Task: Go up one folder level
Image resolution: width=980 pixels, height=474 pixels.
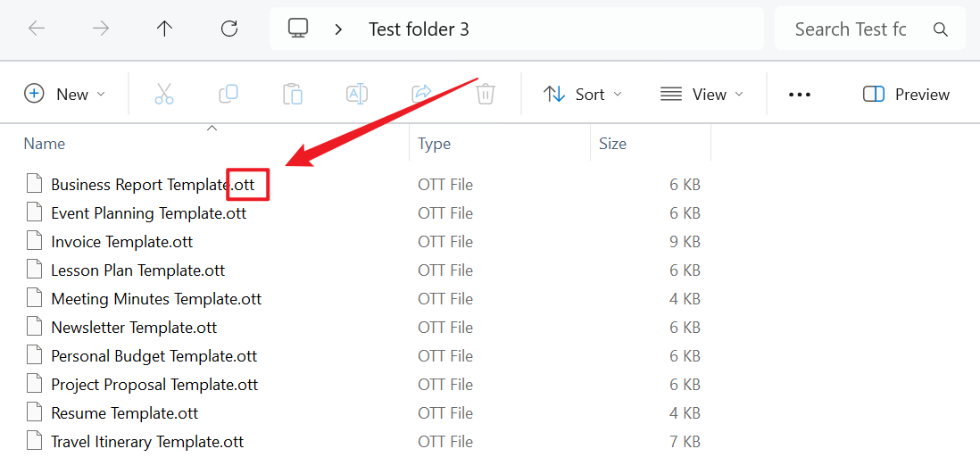Action: tap(164, 29)
